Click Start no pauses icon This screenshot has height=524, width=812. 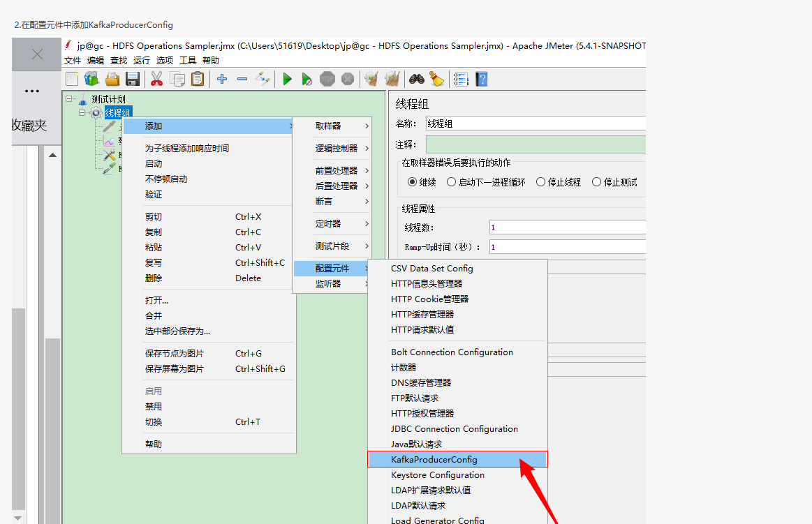(307, 79)
